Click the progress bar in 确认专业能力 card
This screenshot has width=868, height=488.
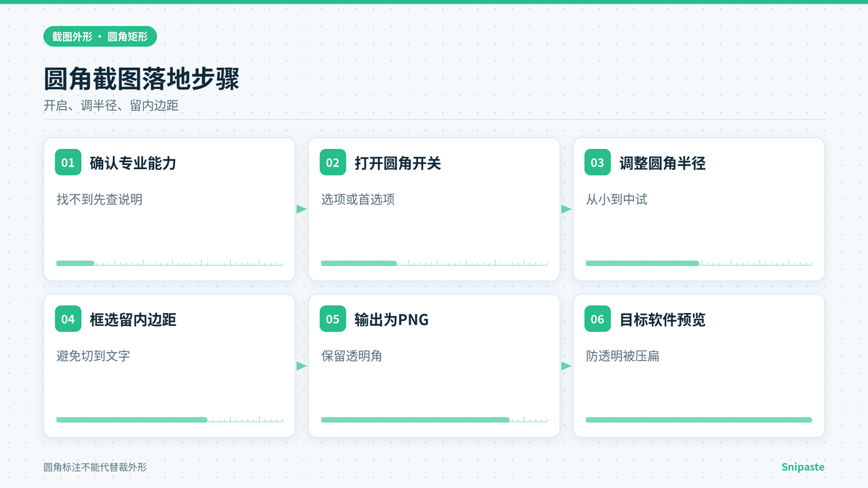tap(169, 263)
